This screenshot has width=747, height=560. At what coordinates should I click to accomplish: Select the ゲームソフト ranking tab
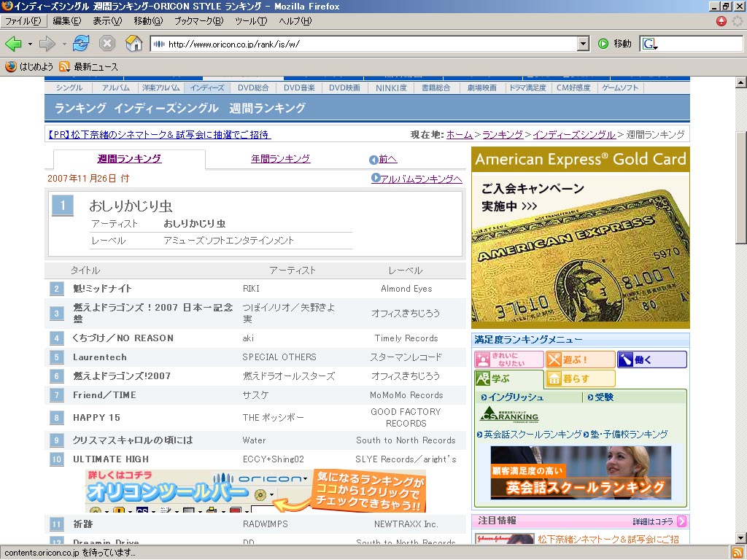(620, 87)
